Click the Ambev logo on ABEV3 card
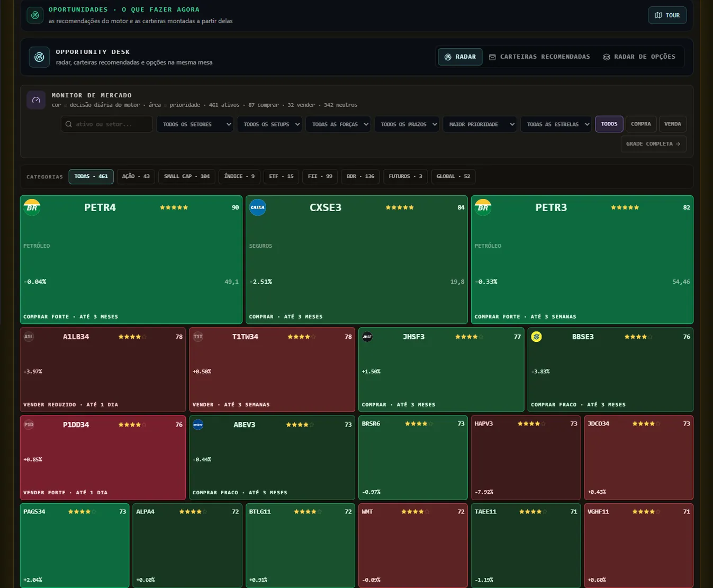Screen dimensions: 713x588 [x=198, y=424]
